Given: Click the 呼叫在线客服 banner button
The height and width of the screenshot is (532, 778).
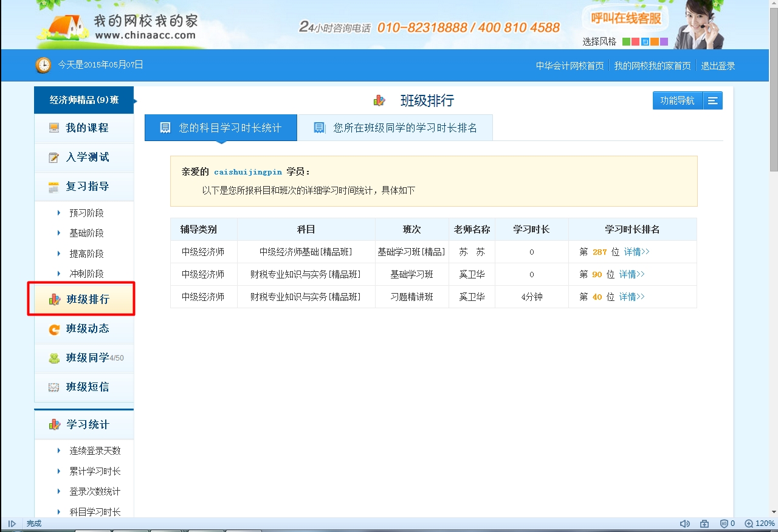Looking at the screenshot, I should pos(625,18).
